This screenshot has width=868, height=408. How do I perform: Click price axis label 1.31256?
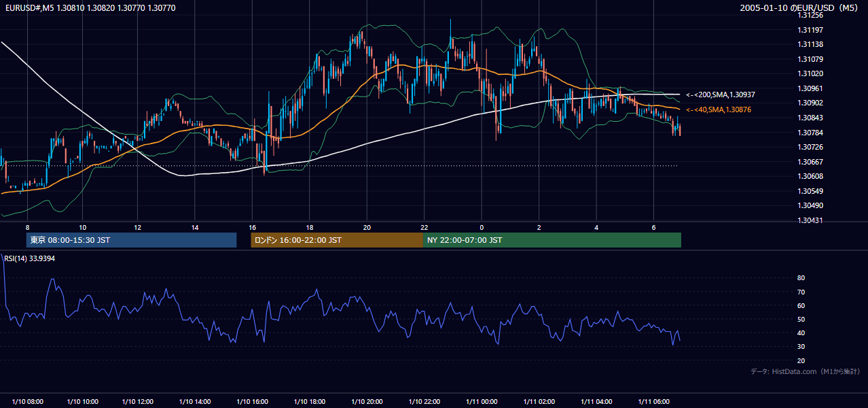point(810,16)
